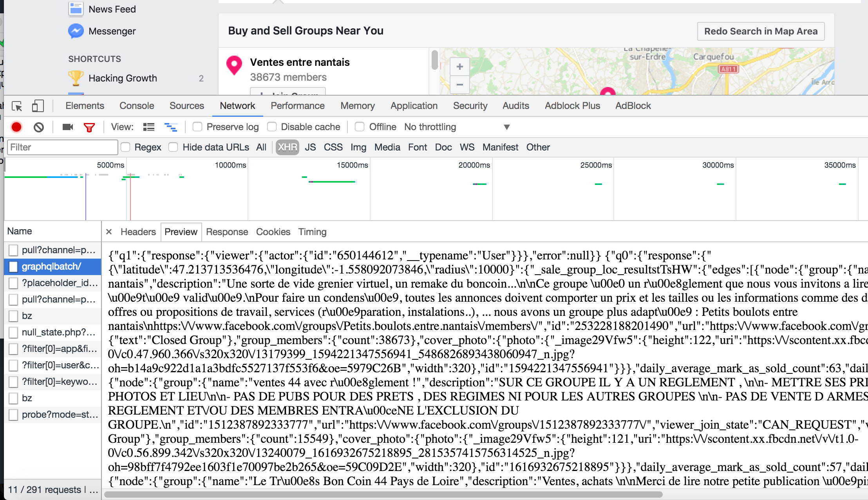The width and height of the screenshot is (868, 500).
Task: Click the waterfall overview view icon
Action: click(x=171, y=127)
